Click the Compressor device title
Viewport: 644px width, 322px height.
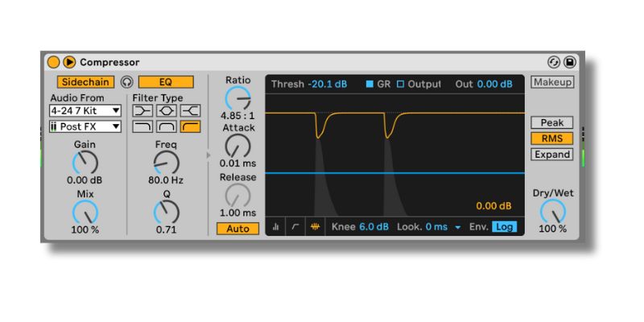click(109, 63)
